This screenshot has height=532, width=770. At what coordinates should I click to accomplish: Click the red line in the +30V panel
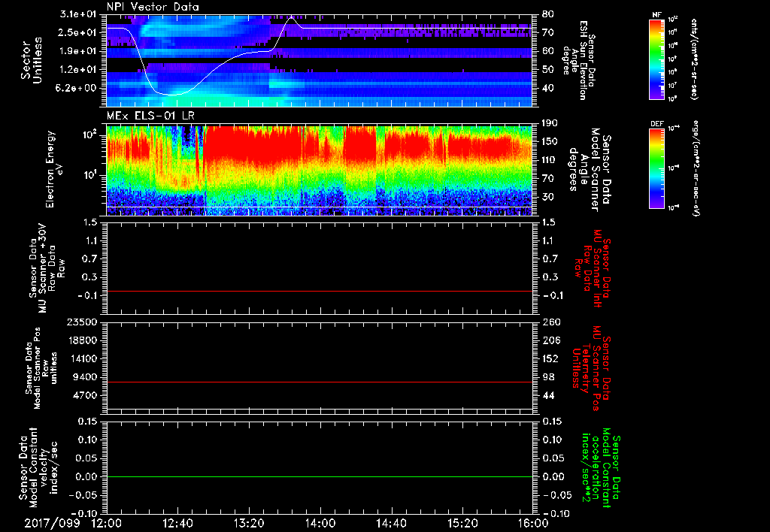click(x=320, y=291)
